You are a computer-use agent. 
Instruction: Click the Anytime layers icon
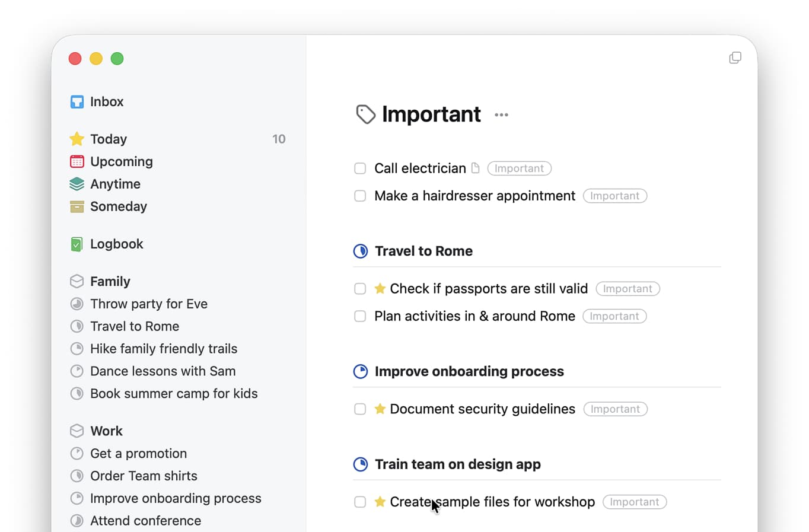[x=77, y=184]
